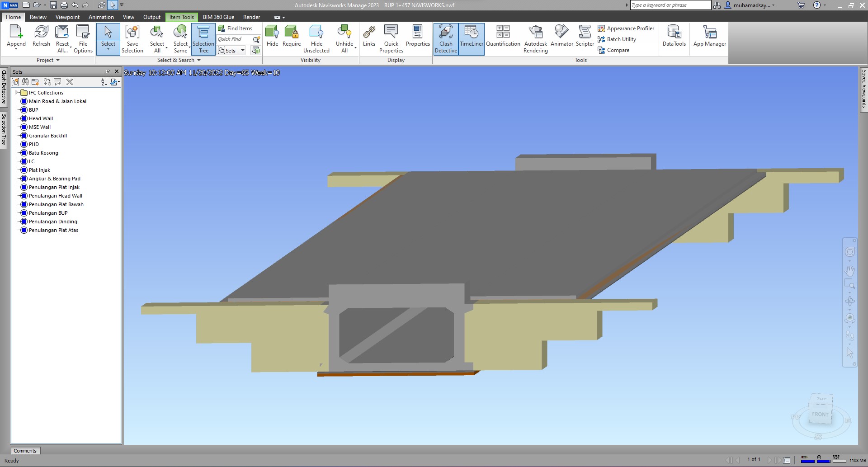Toggle the select cursor in quick access toolbar
This screenshot has height=467, width=868.
(113, 5)
